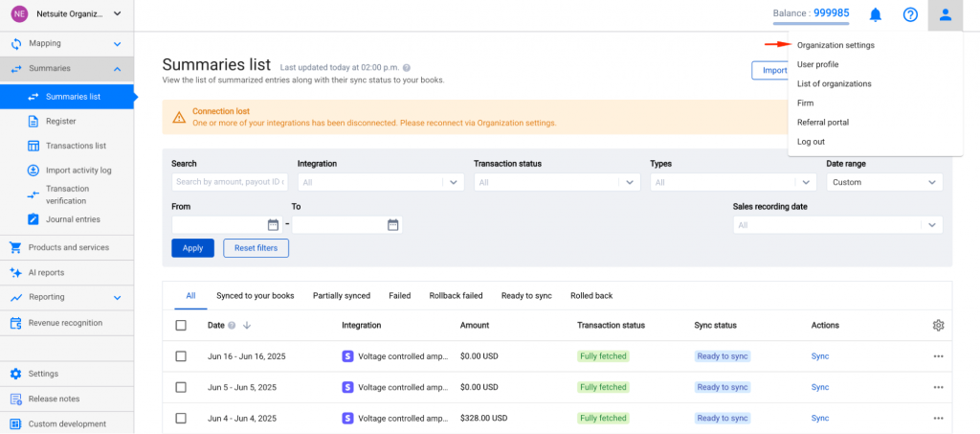The image size is (980, 434).
Task: Open the help question mark icon
Action: pos(910,14)
